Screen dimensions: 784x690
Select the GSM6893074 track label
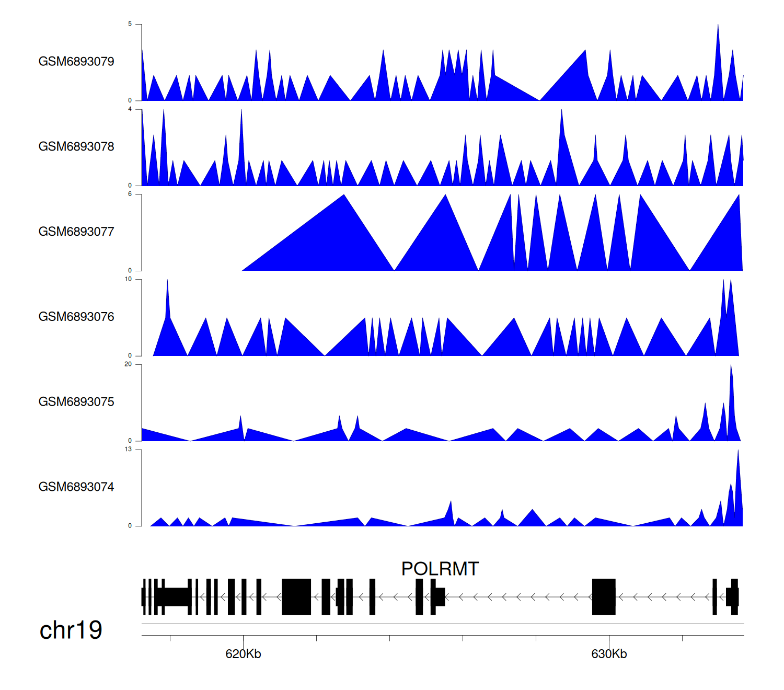point(76,487)
